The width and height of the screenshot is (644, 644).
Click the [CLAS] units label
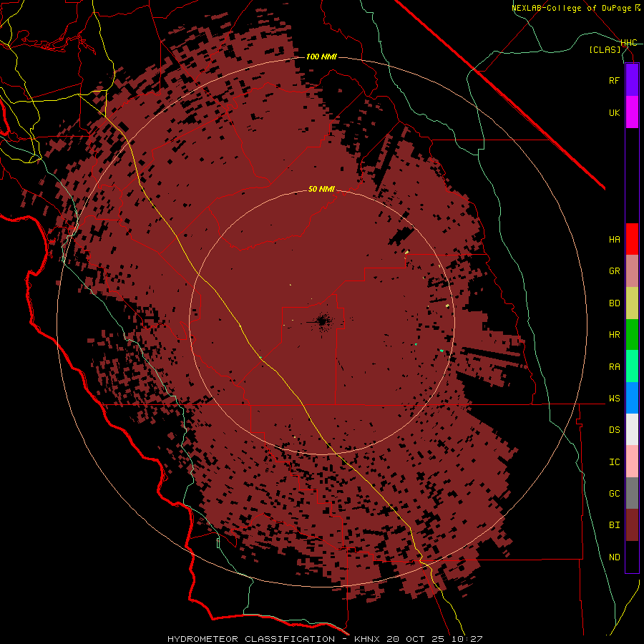tap(605, 49)
